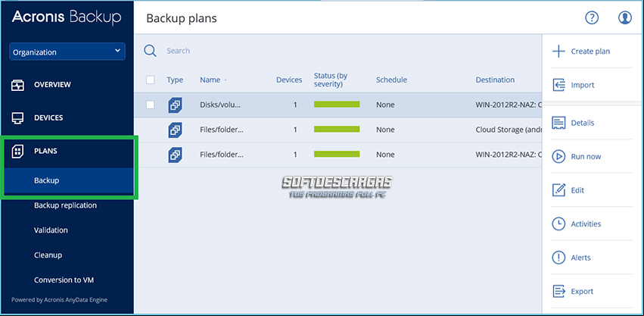Expand the PLANS section label
The width and height of the screenshot is (644, 316).
click(x=45, y=151)
